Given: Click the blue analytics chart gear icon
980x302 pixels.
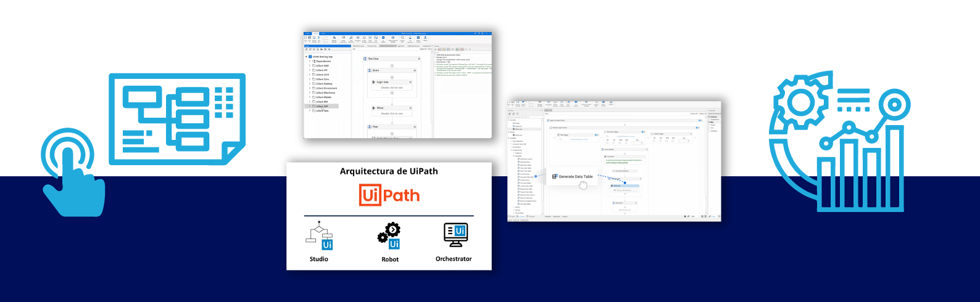Looking at the screenshot, I should tap(839, 141).
